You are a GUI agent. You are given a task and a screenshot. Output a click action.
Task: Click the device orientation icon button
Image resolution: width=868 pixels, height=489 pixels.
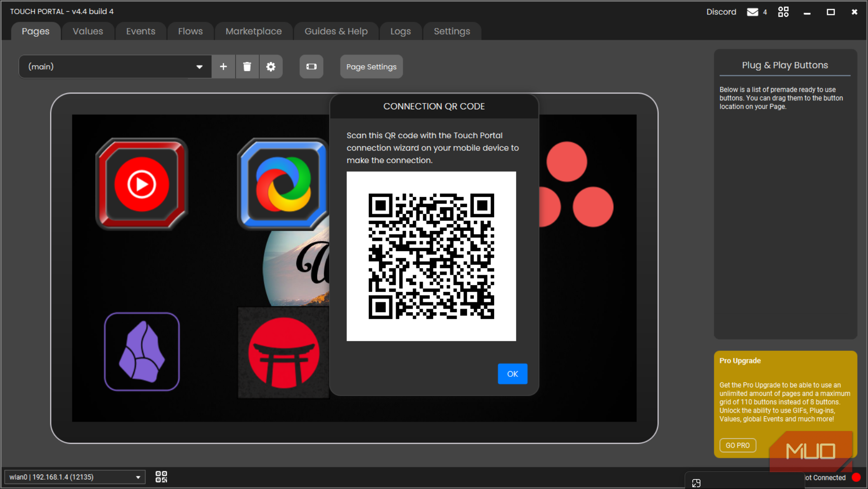(312, 67)
